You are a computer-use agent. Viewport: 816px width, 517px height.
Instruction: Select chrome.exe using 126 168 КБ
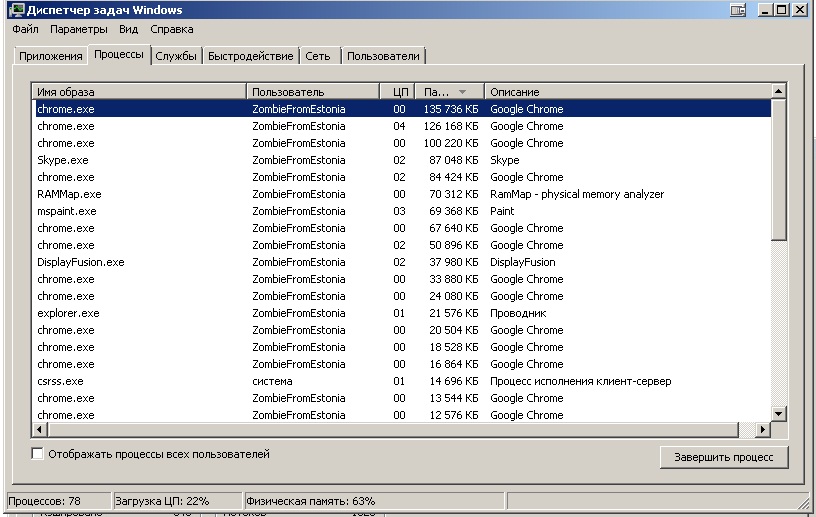(401, 126)
